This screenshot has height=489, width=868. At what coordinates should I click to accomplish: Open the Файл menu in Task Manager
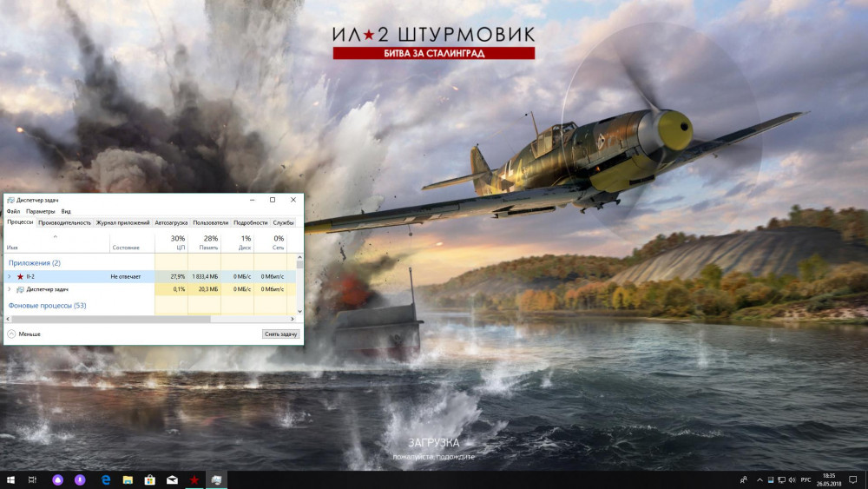point(13,212)
